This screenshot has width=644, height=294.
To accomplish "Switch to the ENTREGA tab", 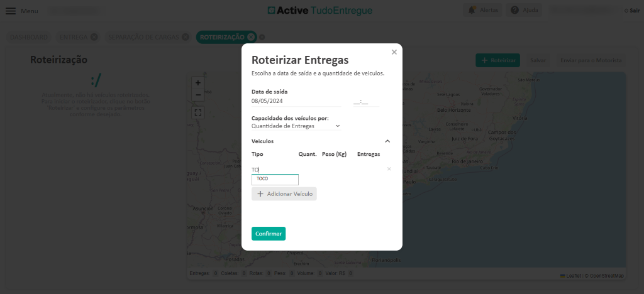I will click(74, 37).
